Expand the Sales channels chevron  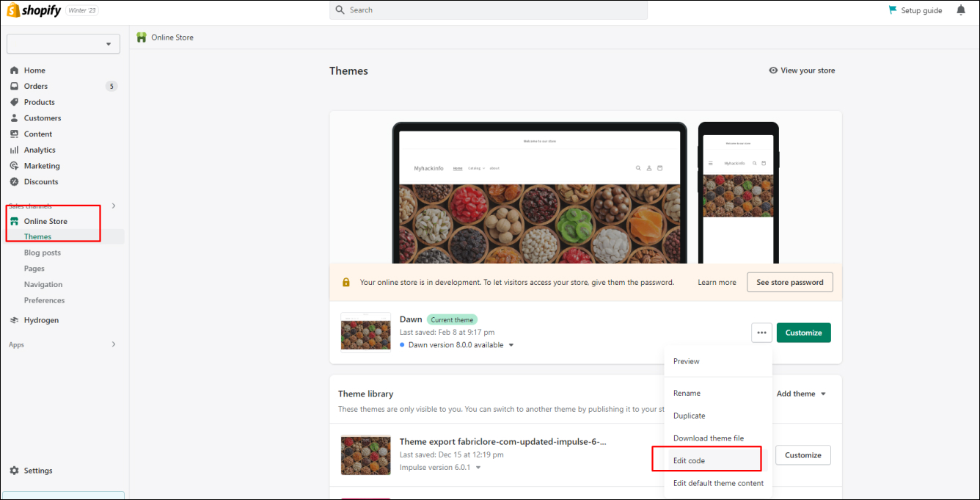(114, 206)
